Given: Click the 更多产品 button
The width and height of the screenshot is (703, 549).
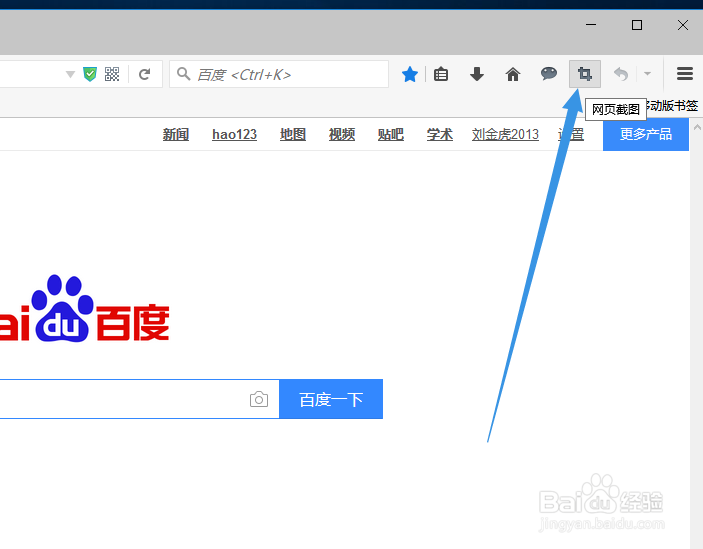Looking at the screenshot, I should coord(646,134).
